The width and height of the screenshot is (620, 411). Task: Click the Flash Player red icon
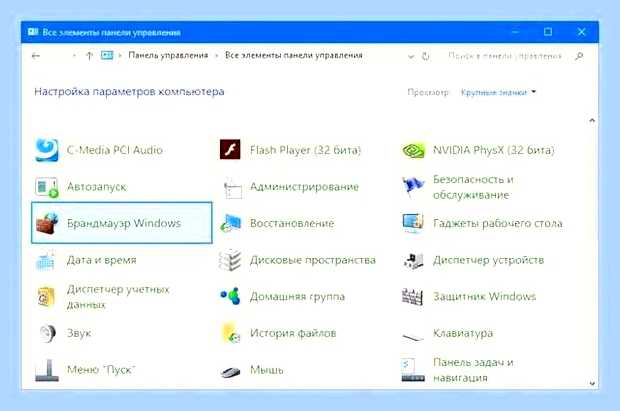click(230, 150)
